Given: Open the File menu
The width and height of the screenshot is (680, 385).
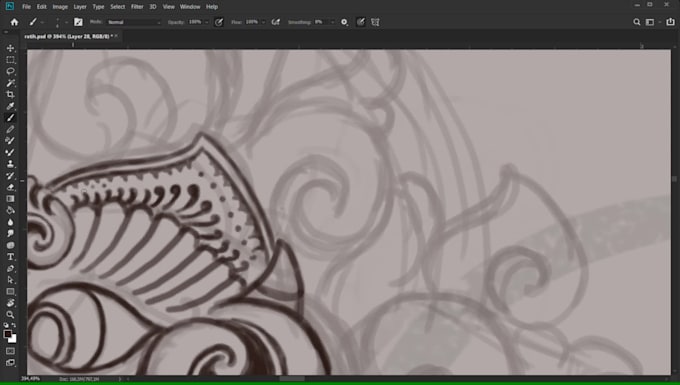Looking at the screenshot, I should tap(26, 7).
